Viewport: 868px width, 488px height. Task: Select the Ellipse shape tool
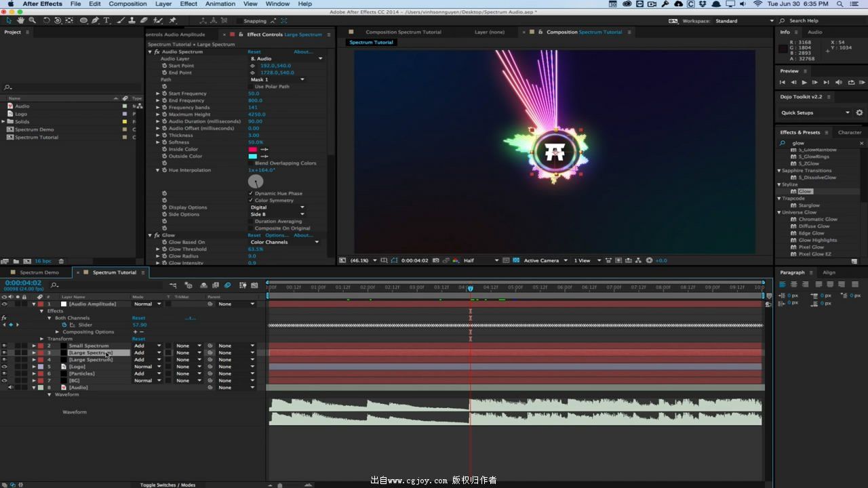(x=84, y=20)
